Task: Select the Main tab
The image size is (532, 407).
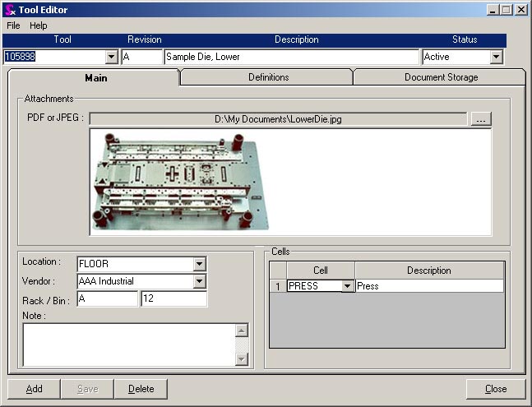Action: [95, 78]
